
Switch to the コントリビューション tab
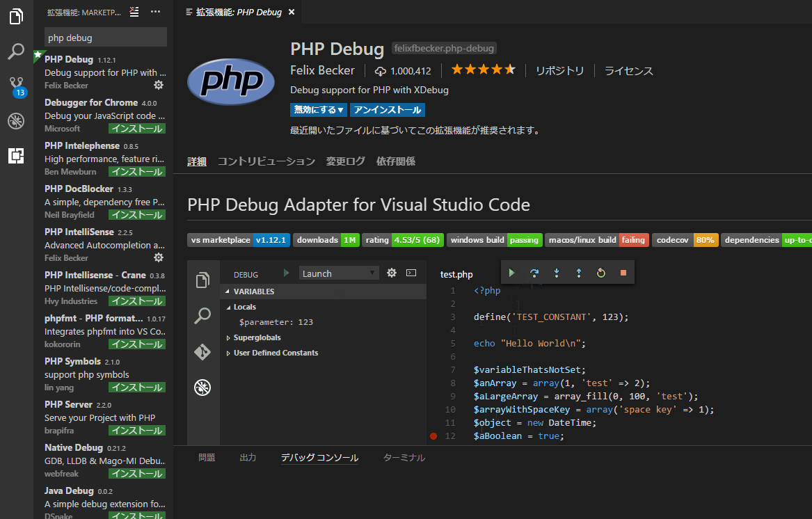click(266, 161)
